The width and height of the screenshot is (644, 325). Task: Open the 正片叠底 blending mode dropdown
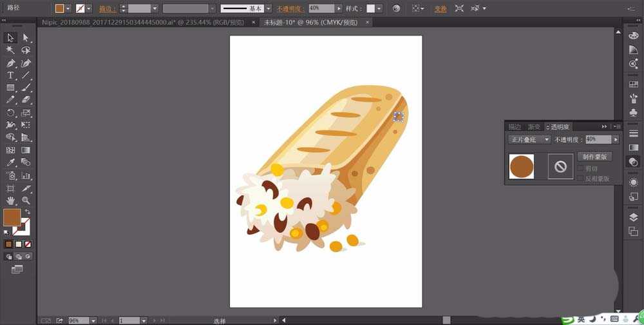pyautogui.click(x=529, y=139)
